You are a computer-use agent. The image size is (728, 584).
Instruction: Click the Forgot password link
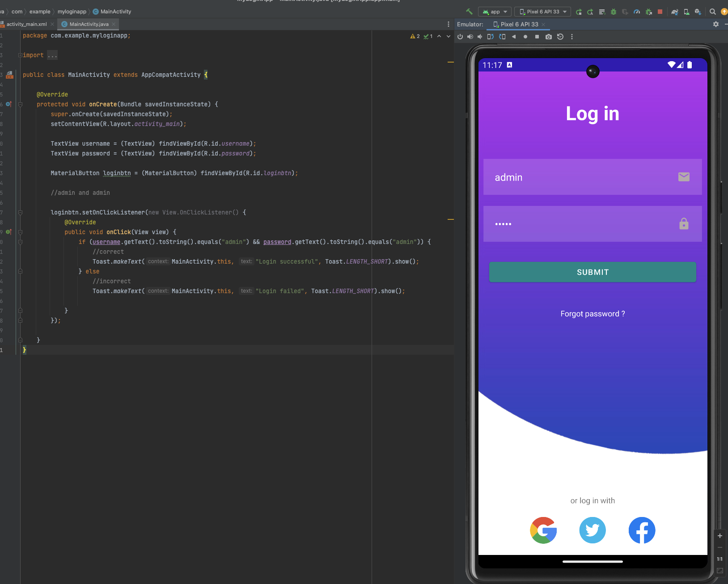point(593,314)
